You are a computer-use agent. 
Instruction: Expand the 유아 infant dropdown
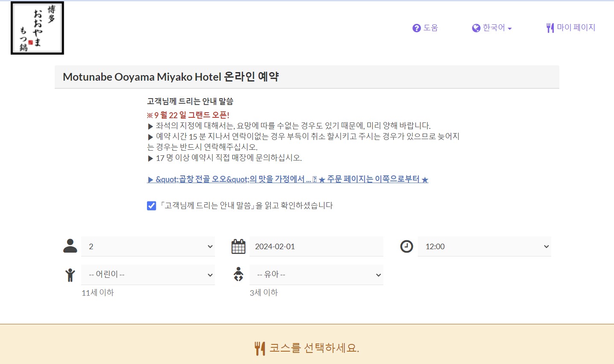click(316, 274)
